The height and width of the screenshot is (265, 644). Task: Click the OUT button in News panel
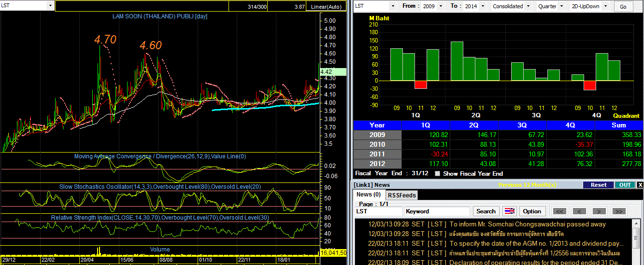point(625,185)
